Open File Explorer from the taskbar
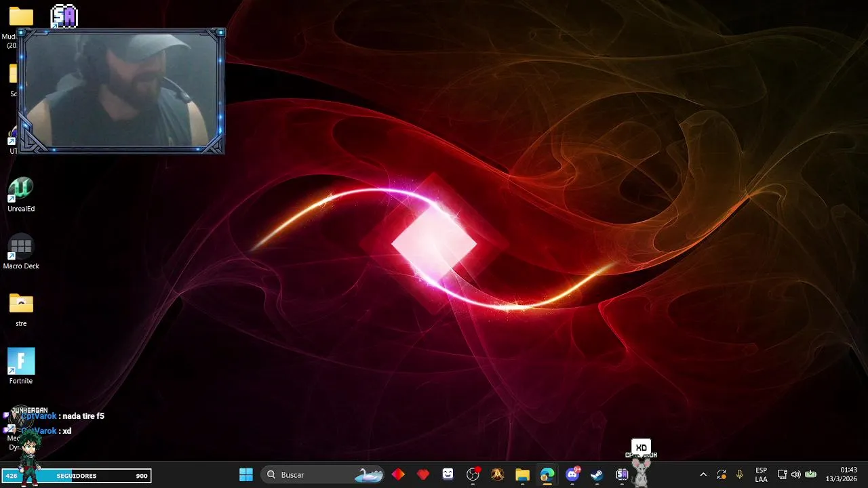Viewport: 868px width, 488px height. [x=522, y=474]
